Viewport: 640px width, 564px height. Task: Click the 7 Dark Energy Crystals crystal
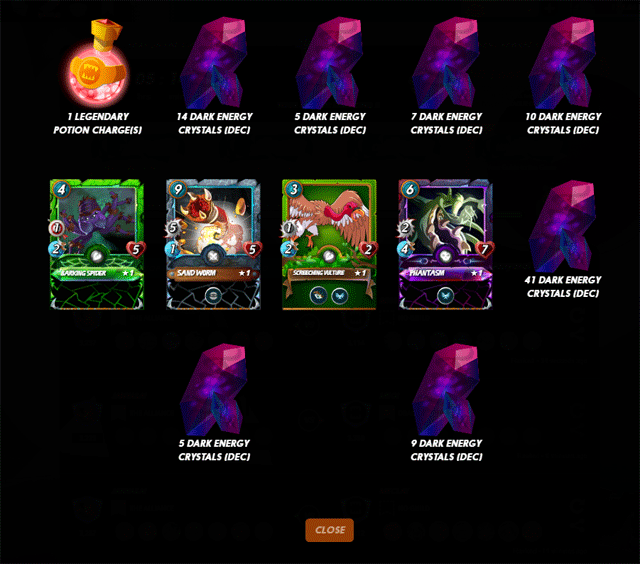click(x=446, y=62)
